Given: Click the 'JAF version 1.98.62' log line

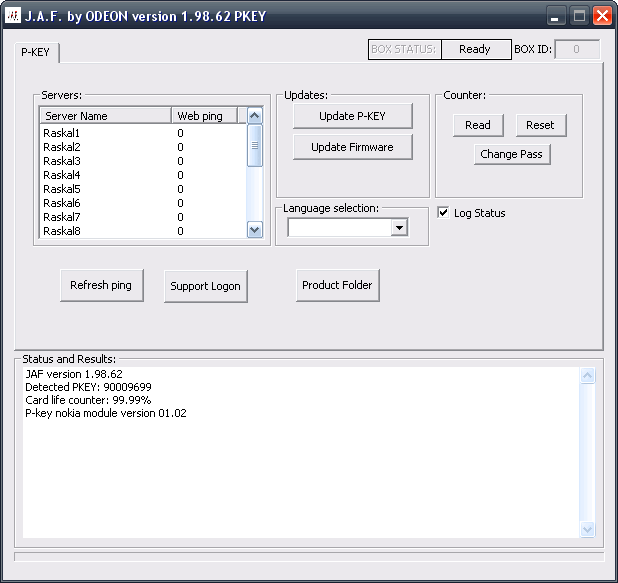Looking at the screenshot, I should pyautogui.click(x=74, y=374).
